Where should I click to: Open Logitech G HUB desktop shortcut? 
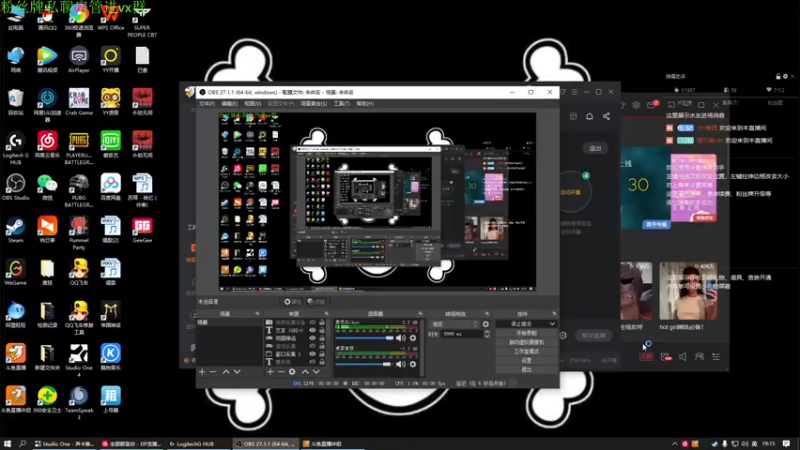16,148
